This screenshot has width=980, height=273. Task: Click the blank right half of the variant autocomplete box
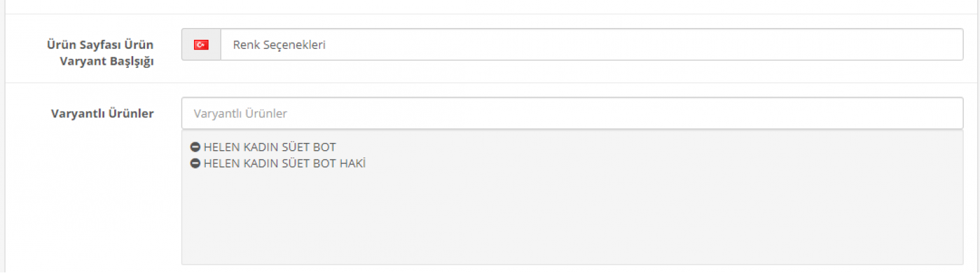pyautogui.click(x=768, y=114)
